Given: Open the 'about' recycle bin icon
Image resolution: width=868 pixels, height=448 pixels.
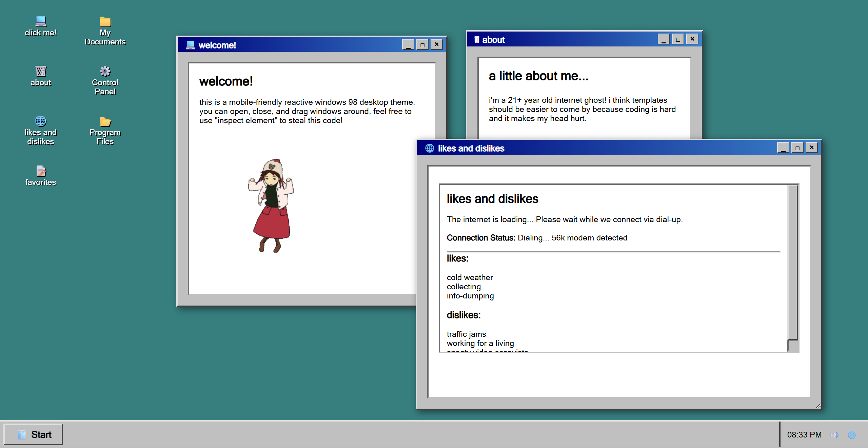Looking at the screenshot, I should [x=41, y=72].
